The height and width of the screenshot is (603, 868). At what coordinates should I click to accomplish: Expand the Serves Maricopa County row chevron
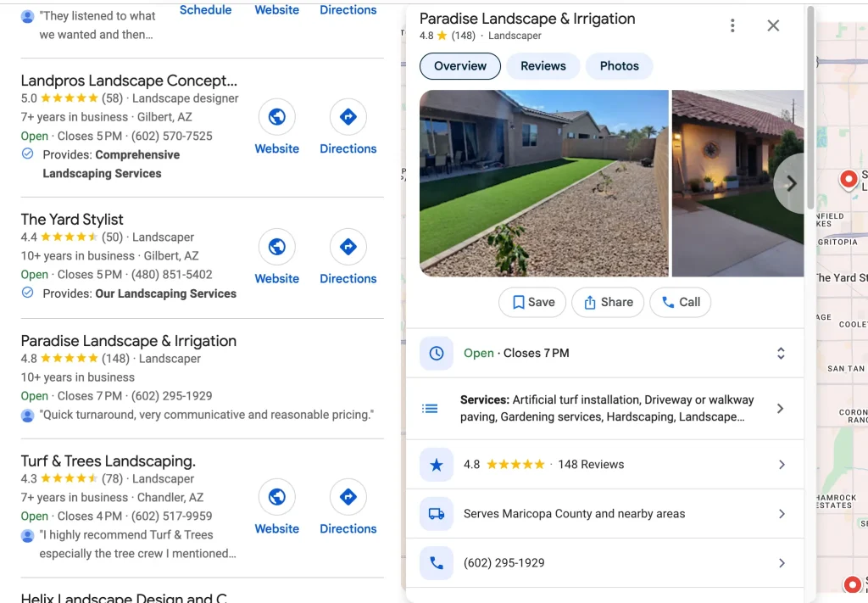(782, 514)
